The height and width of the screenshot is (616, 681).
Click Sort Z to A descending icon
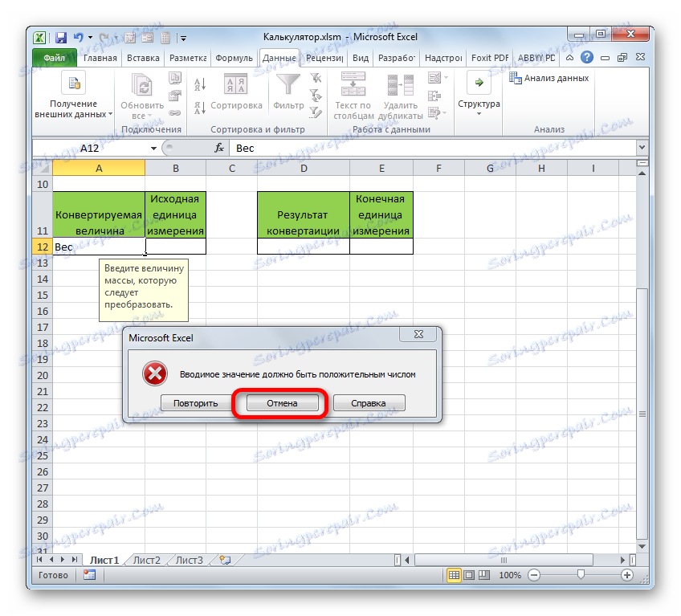tap(200, 108)
